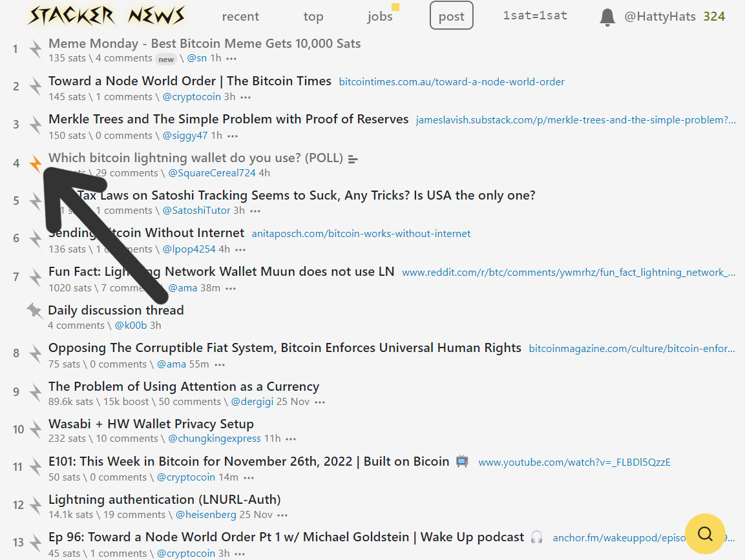The image size is (745, 560).
Task: Open the Meme Monday post title
Action: 204,43
